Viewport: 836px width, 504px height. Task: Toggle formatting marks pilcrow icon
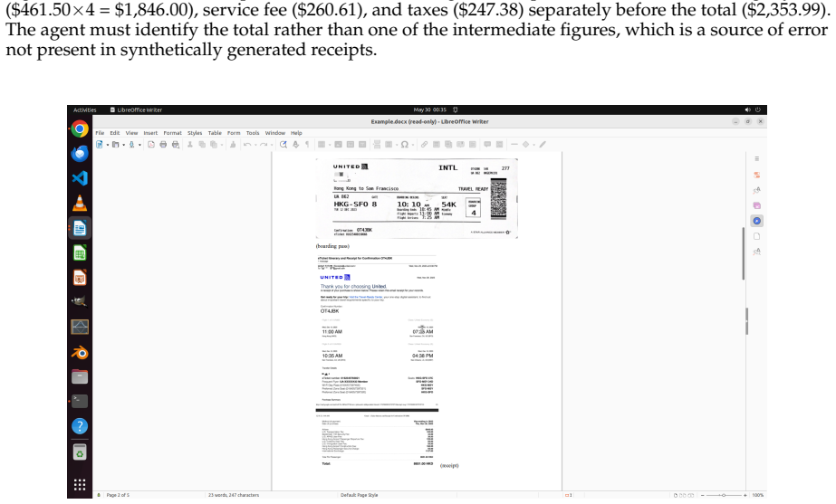coord(307,145)
